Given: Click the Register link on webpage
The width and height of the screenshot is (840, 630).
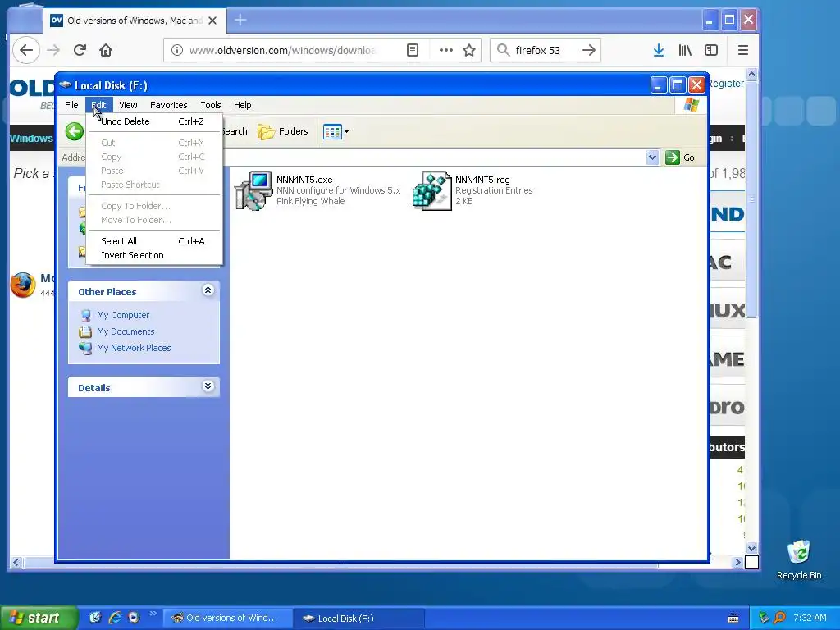Looking at the screenshot, I should (x=727, y=84).
